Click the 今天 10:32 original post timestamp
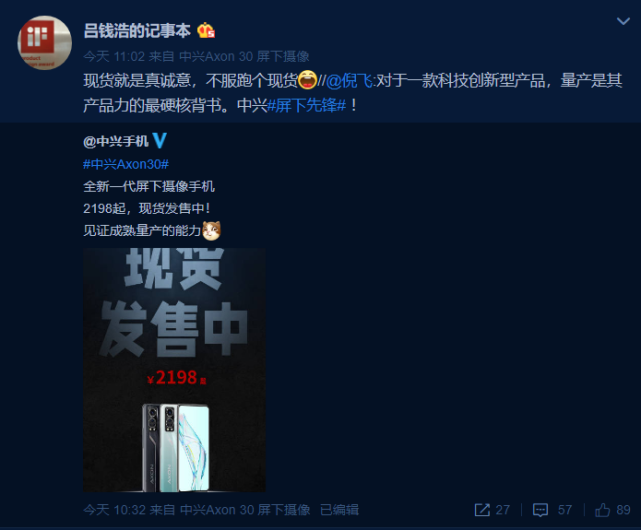The width and height of the screenshot is (641, 530). coord(114,510)
